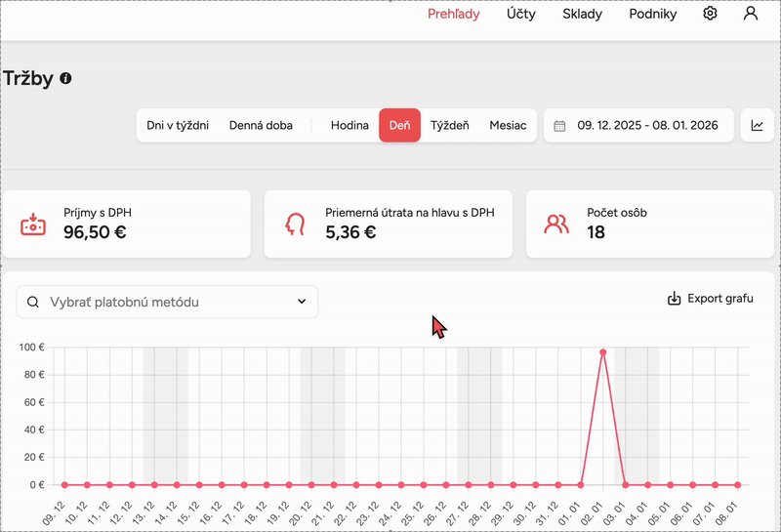Click the search magnifier in payment selector

point(34,303)
